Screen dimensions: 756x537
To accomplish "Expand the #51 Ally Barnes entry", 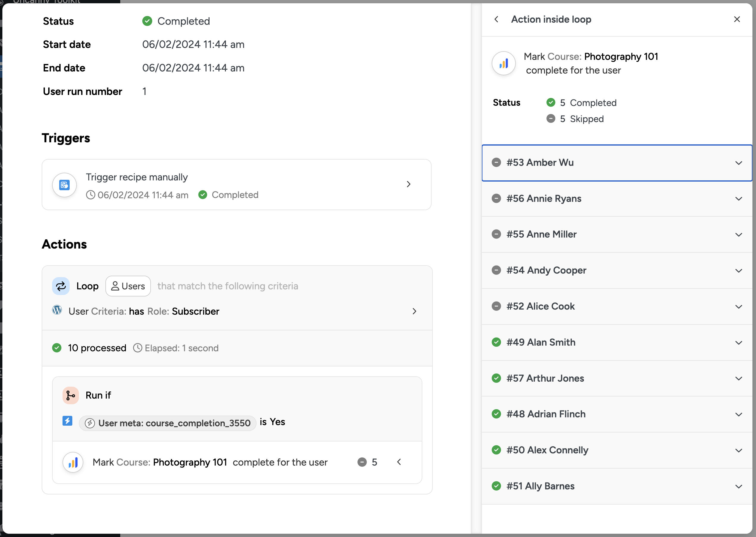I will [738, 486].
